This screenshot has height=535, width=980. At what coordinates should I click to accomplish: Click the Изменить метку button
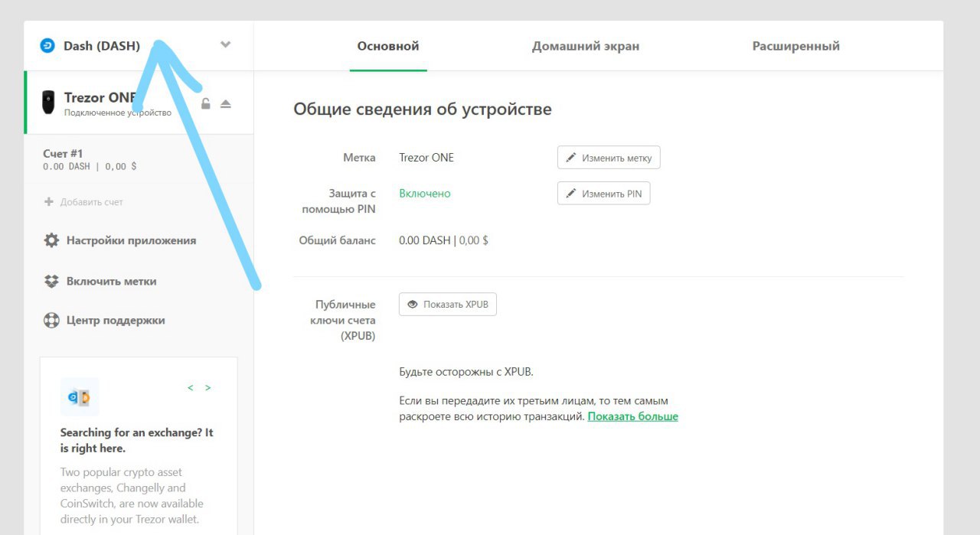coord(609,158)
